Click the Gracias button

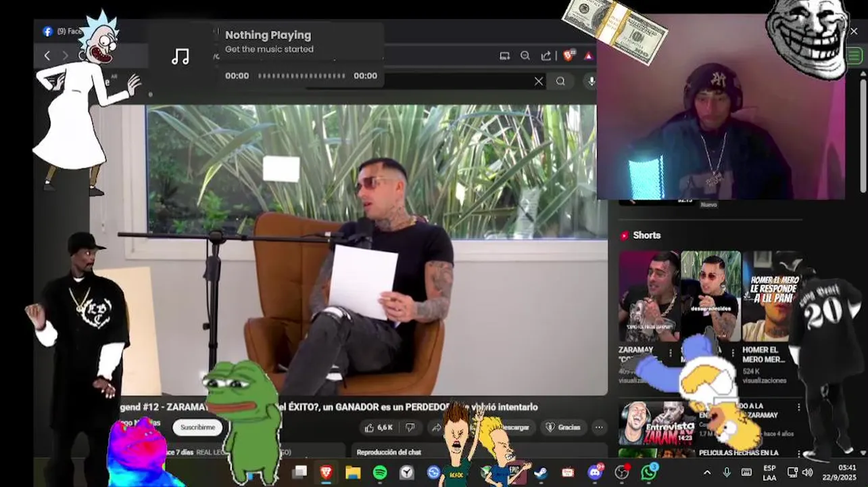(563, 427)
